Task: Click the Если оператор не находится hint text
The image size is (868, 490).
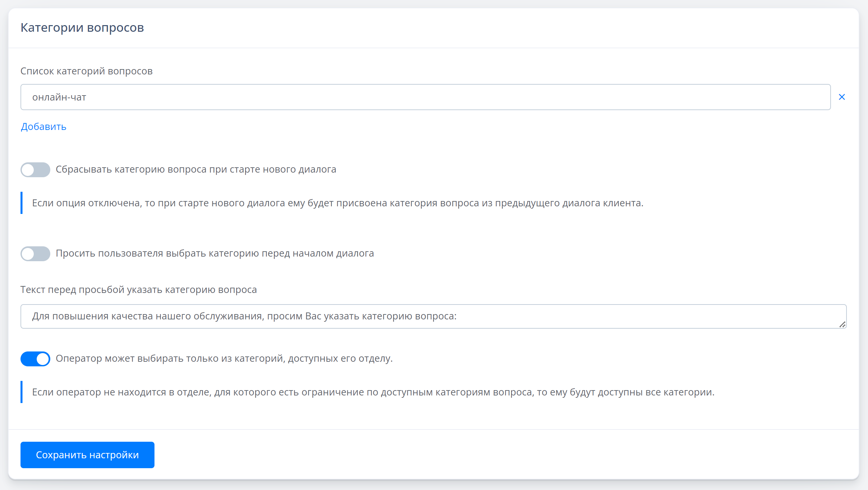Action: (373, 392)
